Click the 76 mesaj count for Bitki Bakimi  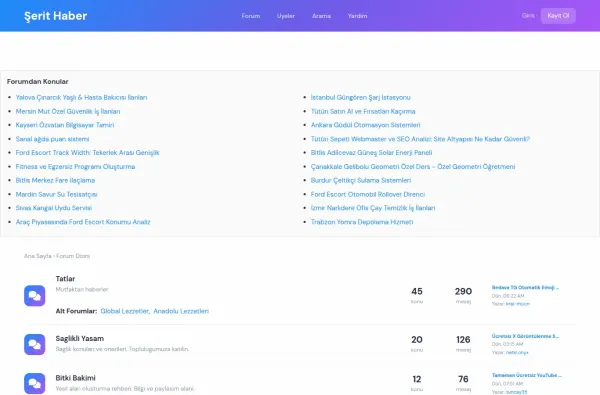(463, 379)
